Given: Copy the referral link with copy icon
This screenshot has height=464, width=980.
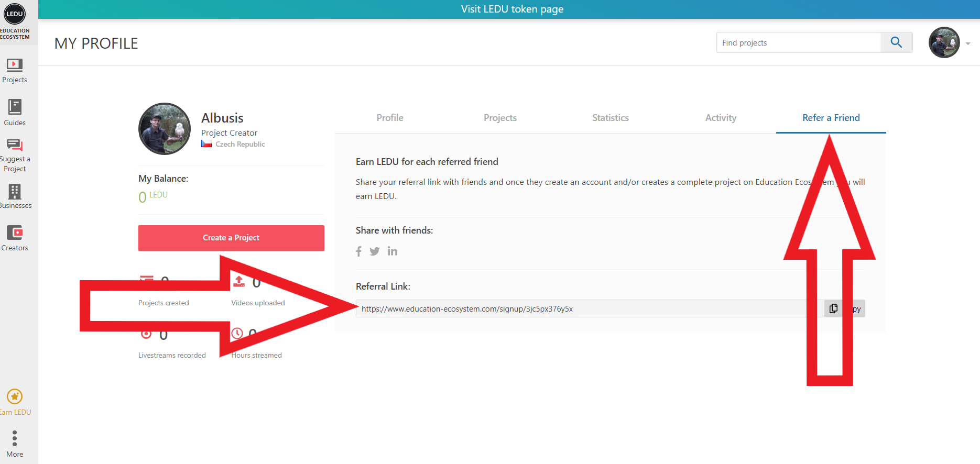Looking at the screenshot, I should 833,308.
